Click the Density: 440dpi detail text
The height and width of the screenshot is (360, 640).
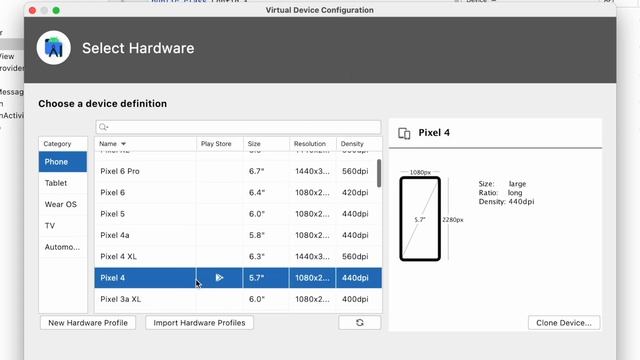506,202
